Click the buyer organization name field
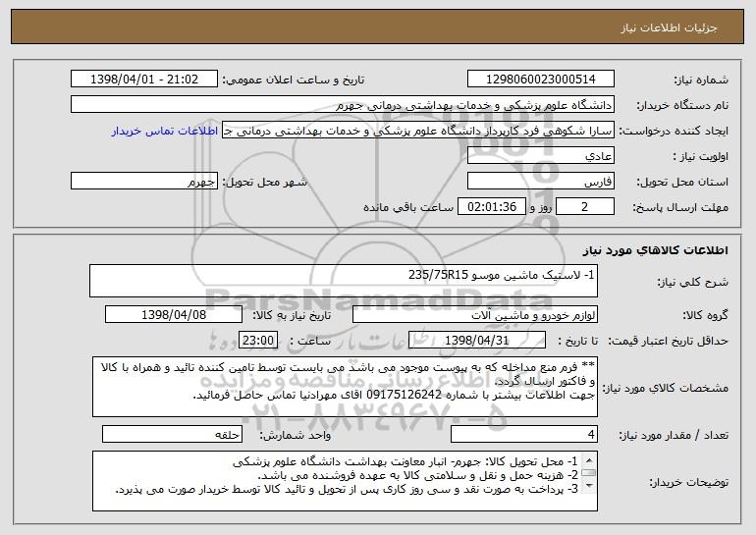The width and height of the screenshot is (756, 535). pos(343,105)
